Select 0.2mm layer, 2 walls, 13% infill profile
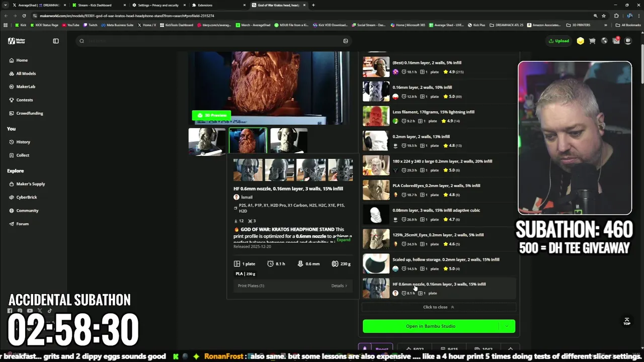Image resolution: width=644 pixels, height=362 pixels. click(439, 141)
